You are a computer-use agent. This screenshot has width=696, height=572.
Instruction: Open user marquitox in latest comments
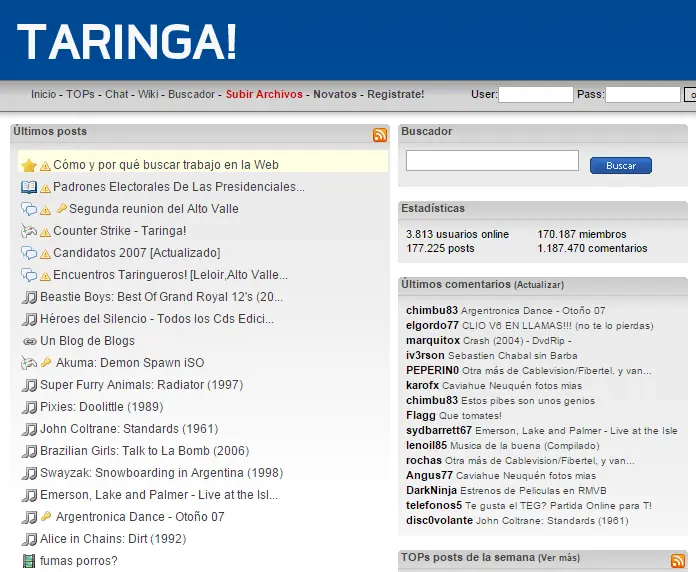click(433, 340)
